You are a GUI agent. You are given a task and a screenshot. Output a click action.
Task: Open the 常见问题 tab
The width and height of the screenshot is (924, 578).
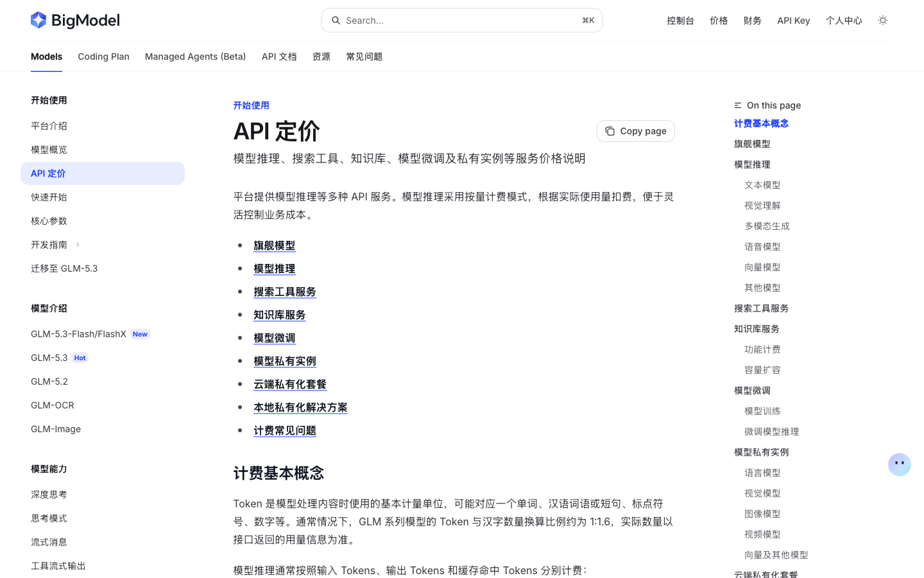(x=364, y=57)
